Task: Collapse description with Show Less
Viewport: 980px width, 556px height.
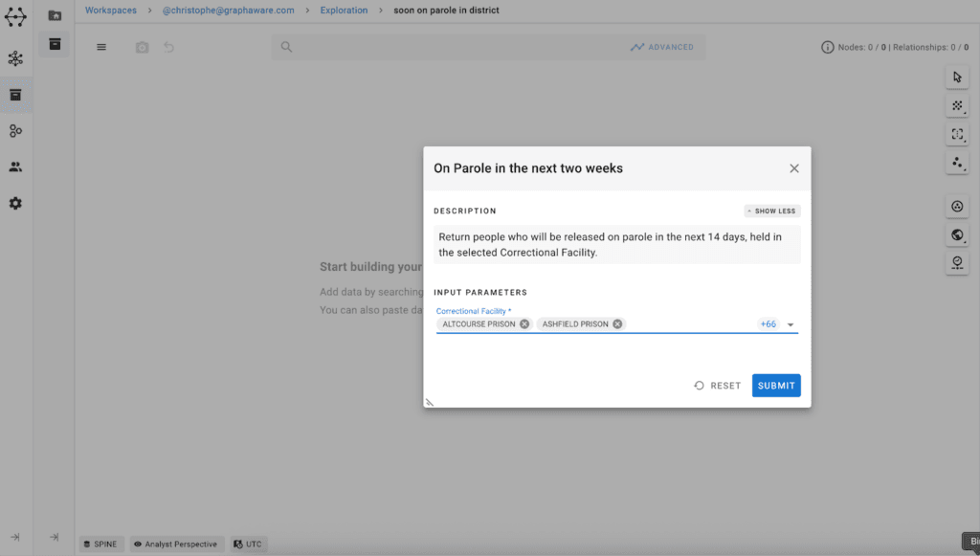Action: (x=771, y=211)
